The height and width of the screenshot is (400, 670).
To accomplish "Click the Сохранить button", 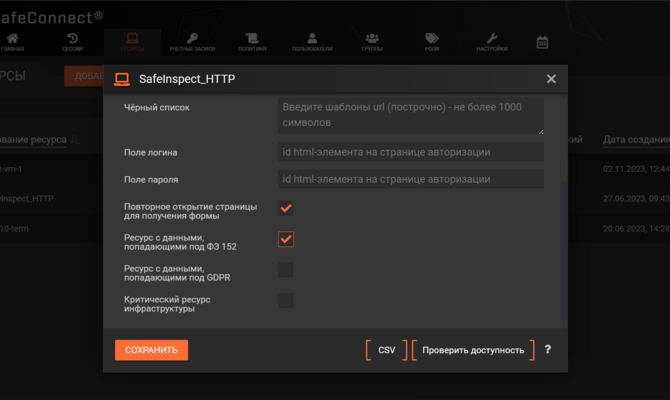I will click(x=151, y=350).
